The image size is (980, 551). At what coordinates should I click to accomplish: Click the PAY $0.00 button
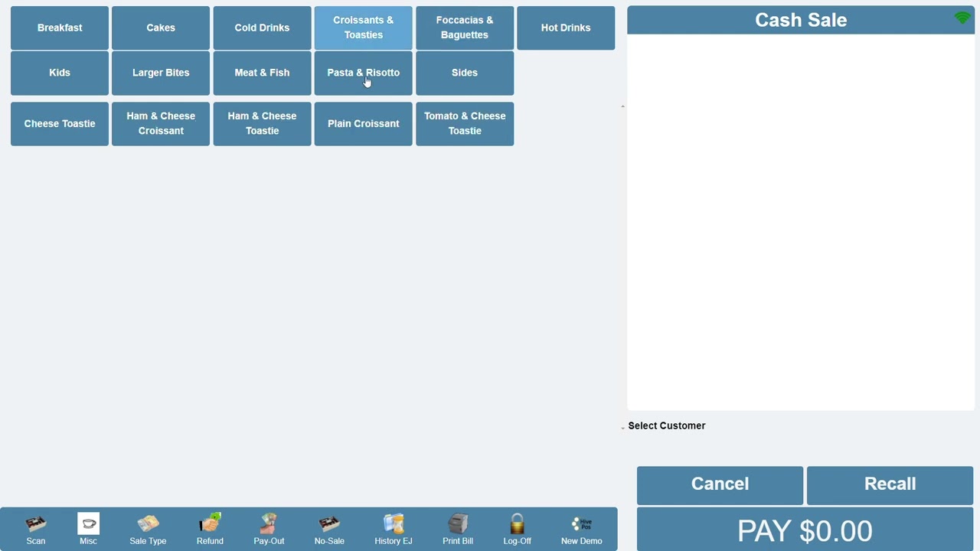pyautogui.click(x=805, y=530)
